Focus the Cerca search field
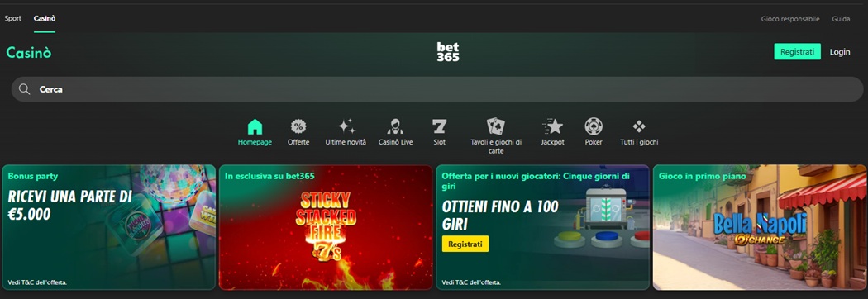This screenshot has width=868, height=299. pyautogui.click(x=436, y=89)
